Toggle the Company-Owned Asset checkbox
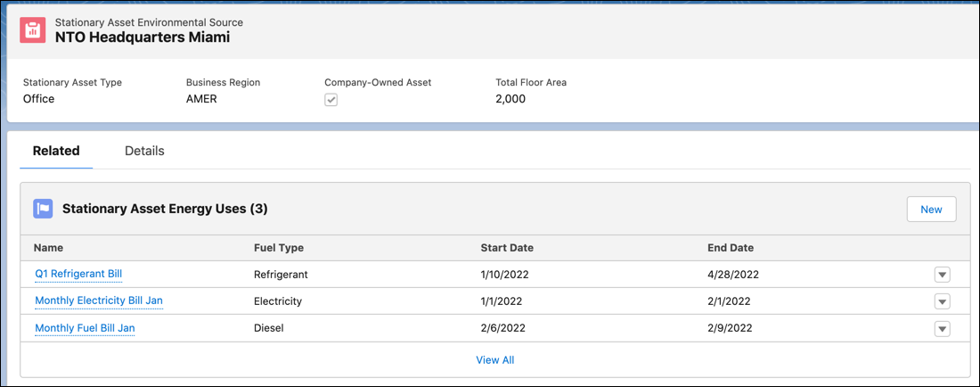980x387 pixels. tap(331, 99)
